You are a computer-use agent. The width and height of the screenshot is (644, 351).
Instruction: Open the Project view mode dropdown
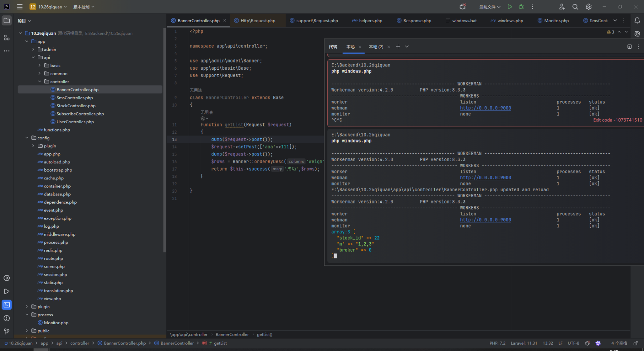click(24, 21)
